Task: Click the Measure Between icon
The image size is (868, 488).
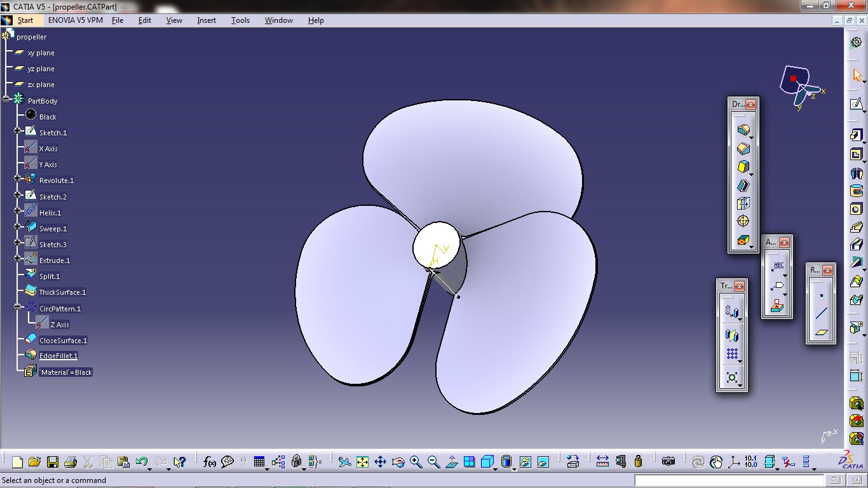Action: (602, 462)
